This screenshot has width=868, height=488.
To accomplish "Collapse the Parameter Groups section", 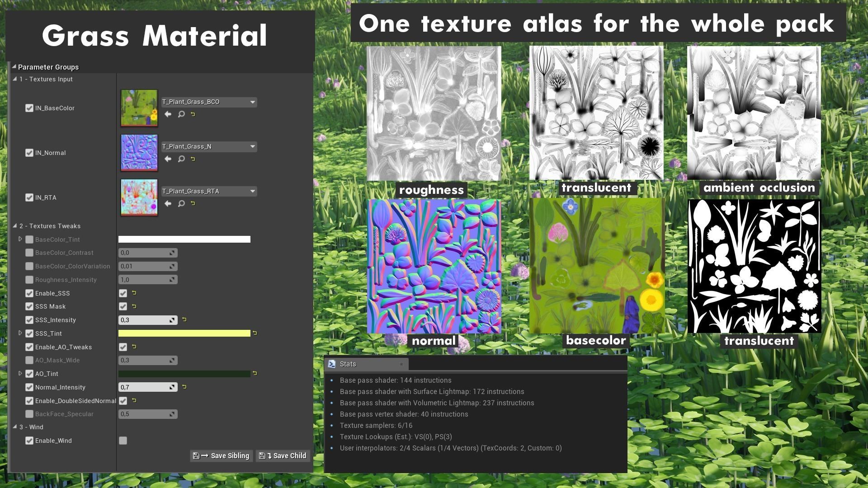I will coord(14,66).
